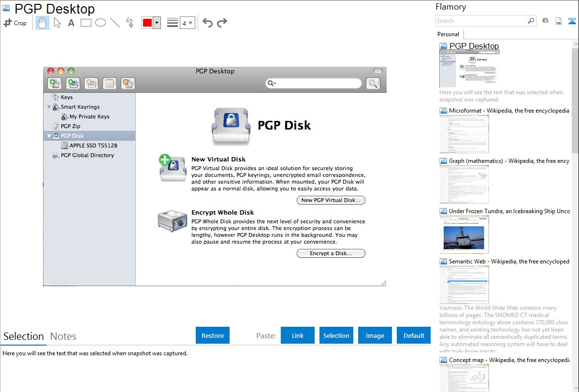The width and height of the screenshot is (579, 392).
Task: Open Under Frozen Tundra snapshot title
Action: click(509, 211)
